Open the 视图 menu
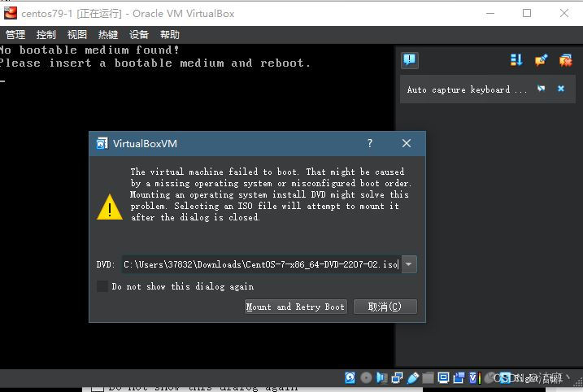 pos(77,35)
